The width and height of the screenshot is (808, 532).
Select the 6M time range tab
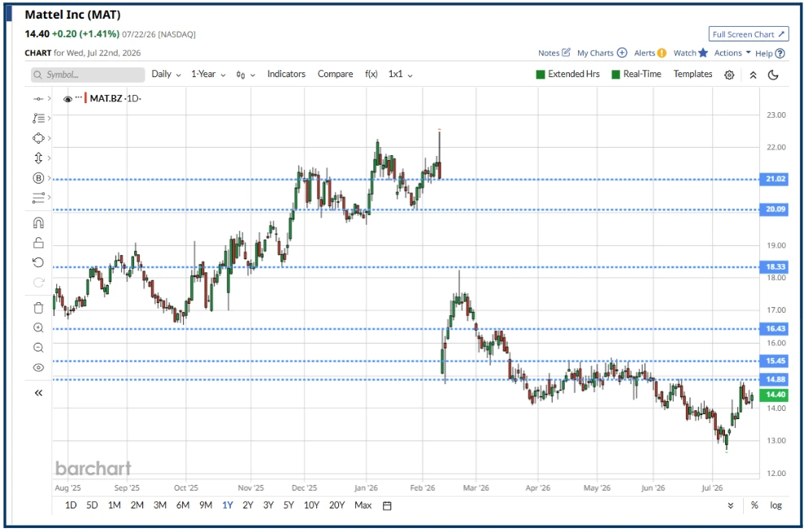[x=182, y=506]
